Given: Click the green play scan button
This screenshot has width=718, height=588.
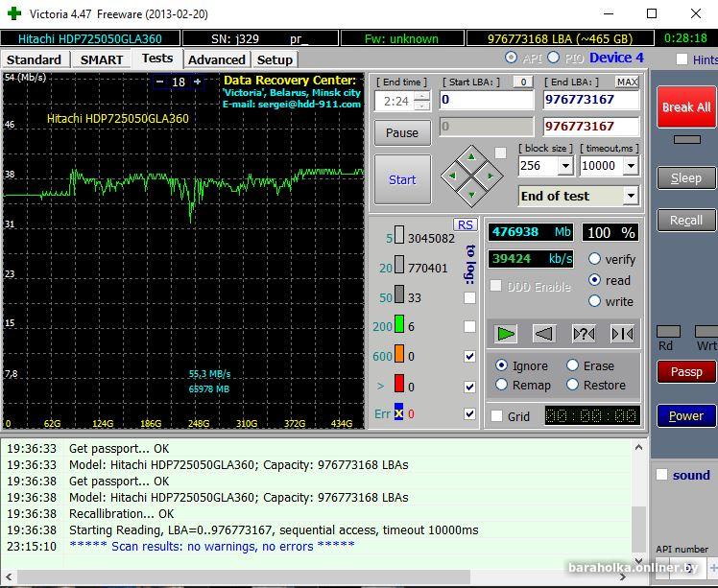Looking at the screenshot, I should click(506, 334).
